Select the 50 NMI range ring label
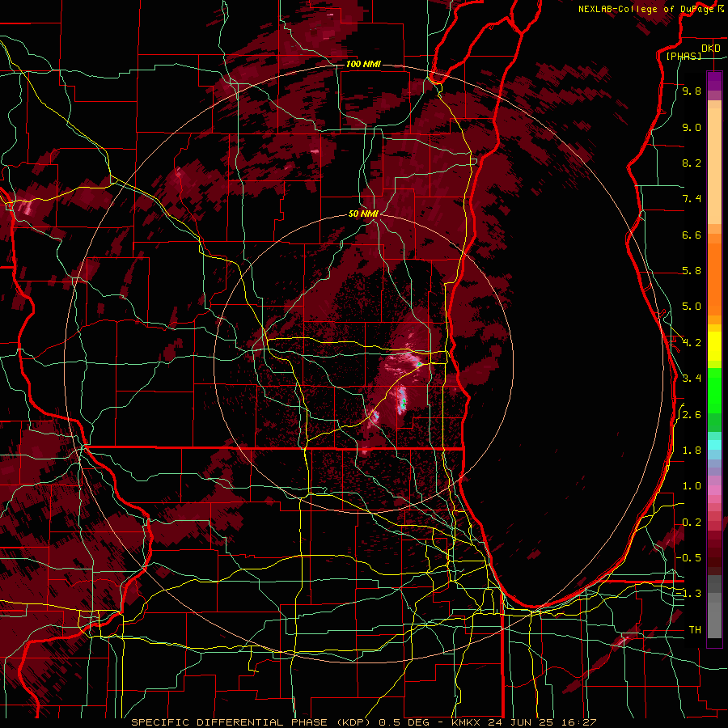The height and width of the screenshot is (728, 728). [x=363, y=214]
